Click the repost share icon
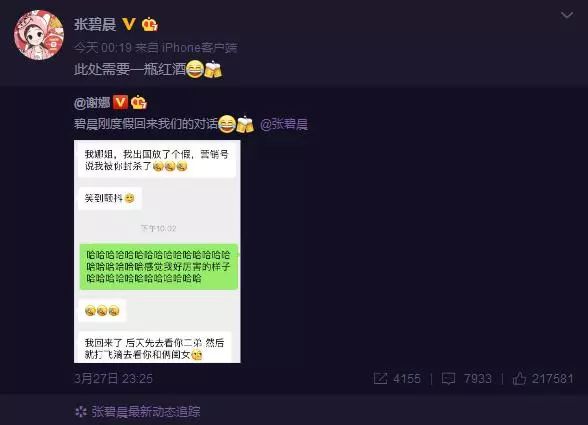This screenshot has width=588, height=425. click(x=380, y=378)
